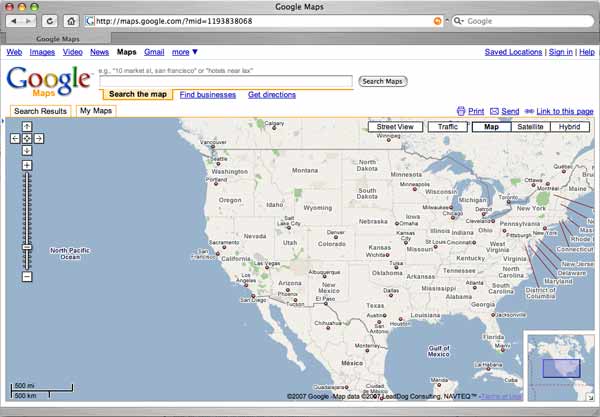Open the Link to this page link
The width and height of the screenshot is (600, 417).
(x=564, y=111)
